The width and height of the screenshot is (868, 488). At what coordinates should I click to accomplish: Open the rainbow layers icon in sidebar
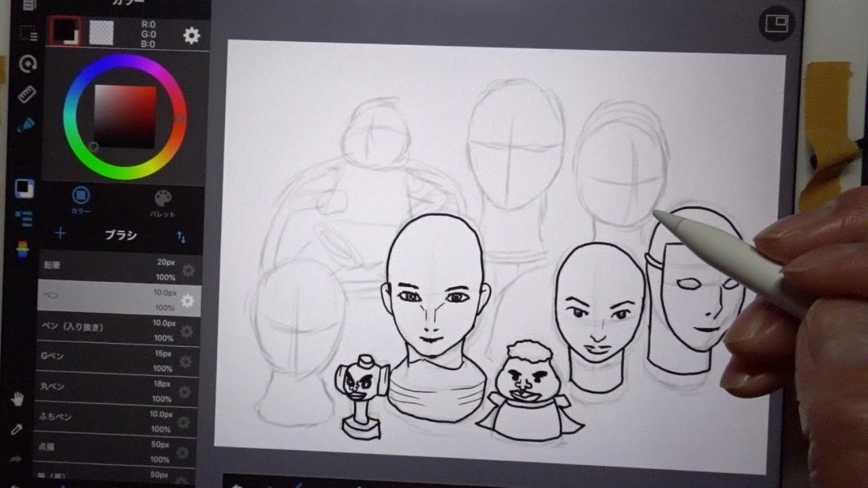(23, 249)
